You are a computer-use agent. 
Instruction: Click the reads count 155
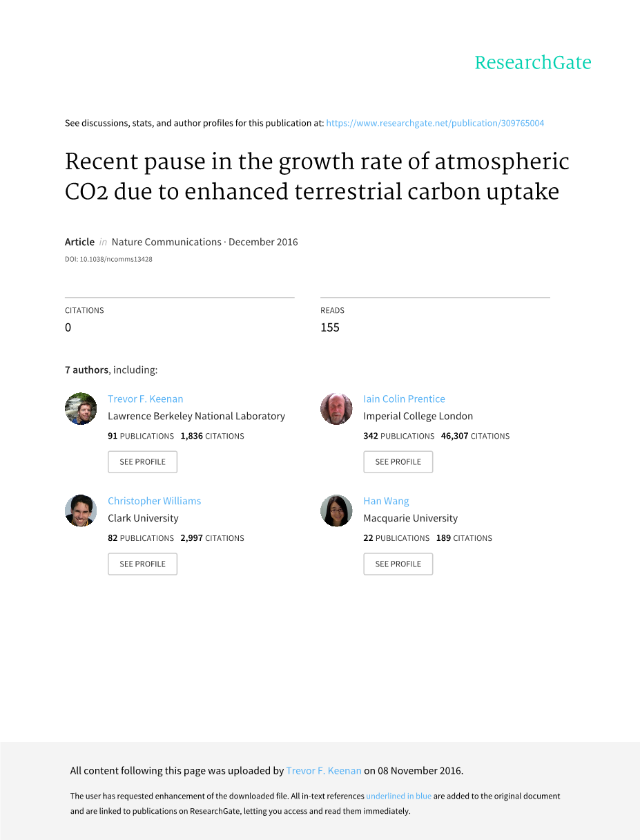pos(330,327)
